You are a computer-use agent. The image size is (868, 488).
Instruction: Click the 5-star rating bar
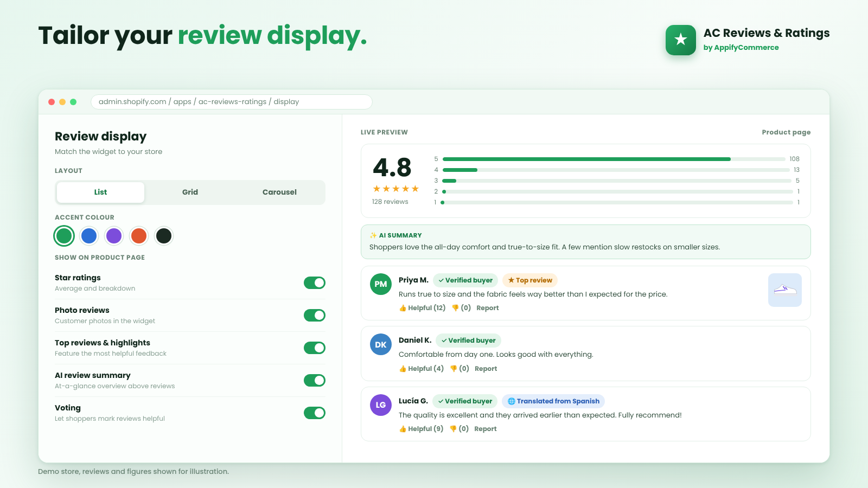pos(614,159)
